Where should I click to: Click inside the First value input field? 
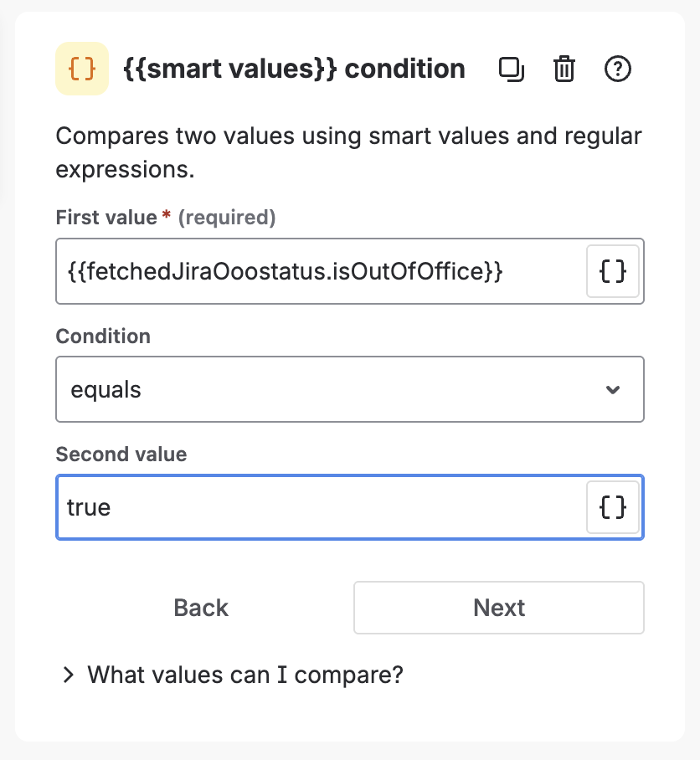[318, 271]
